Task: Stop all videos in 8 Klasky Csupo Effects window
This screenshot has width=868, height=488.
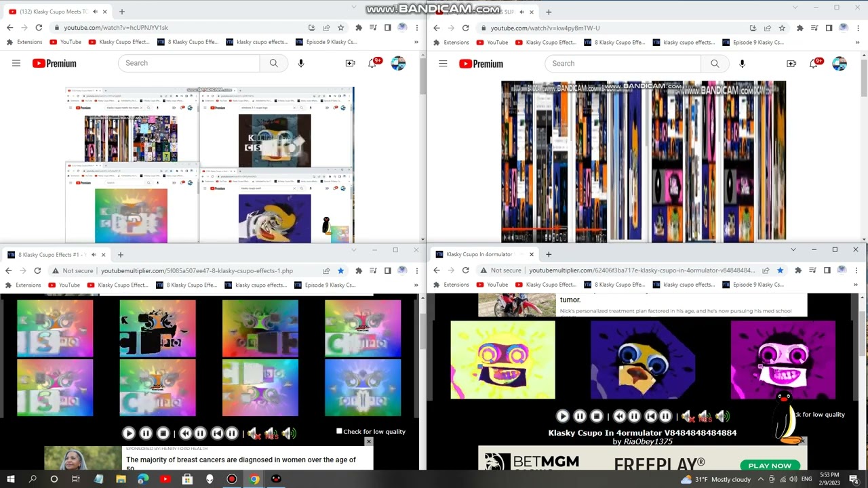Action: [163, 433]
